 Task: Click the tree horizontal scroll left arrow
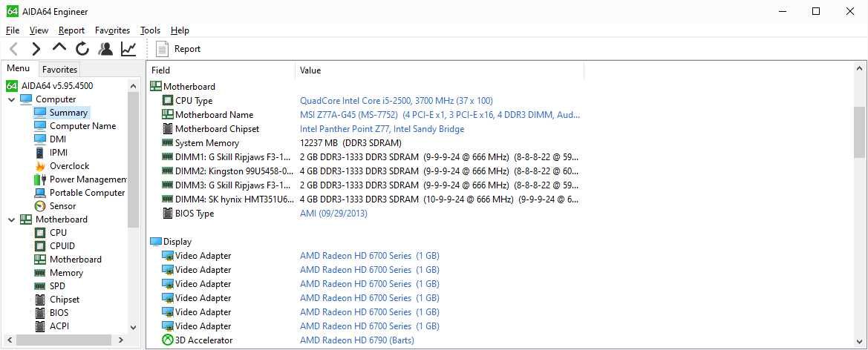pos(10,340)
